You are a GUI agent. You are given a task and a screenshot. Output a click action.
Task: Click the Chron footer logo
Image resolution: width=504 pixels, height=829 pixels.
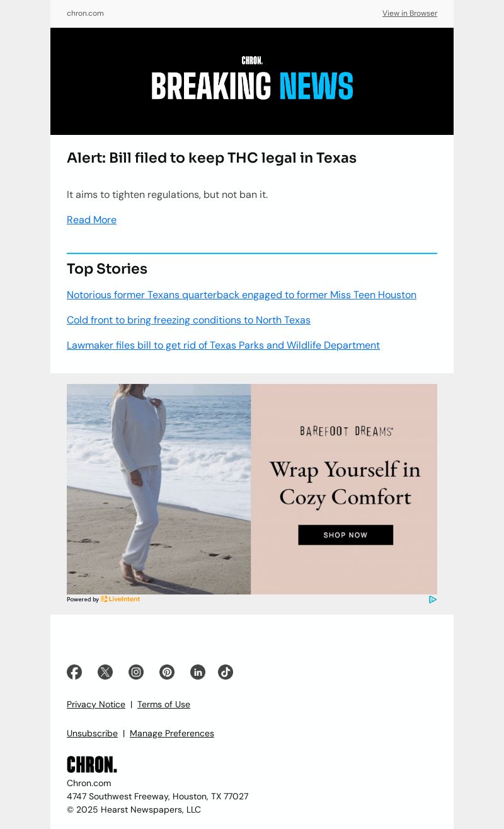[92, 765]
